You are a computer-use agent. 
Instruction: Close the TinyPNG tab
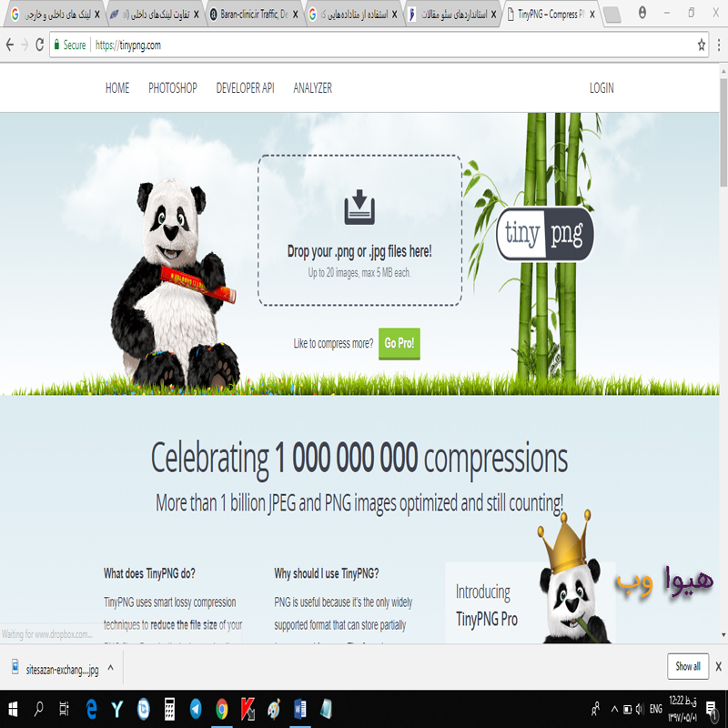tap(592, 15)
